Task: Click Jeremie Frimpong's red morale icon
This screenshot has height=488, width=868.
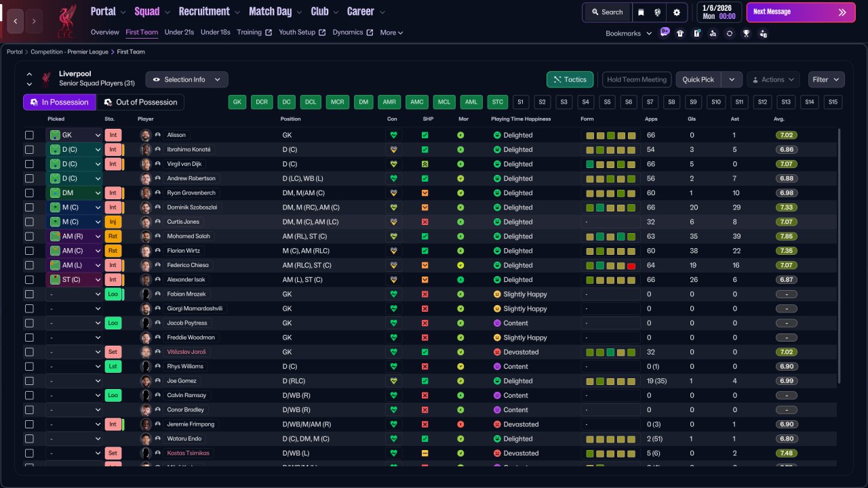Action: click(x=460, y=424)
